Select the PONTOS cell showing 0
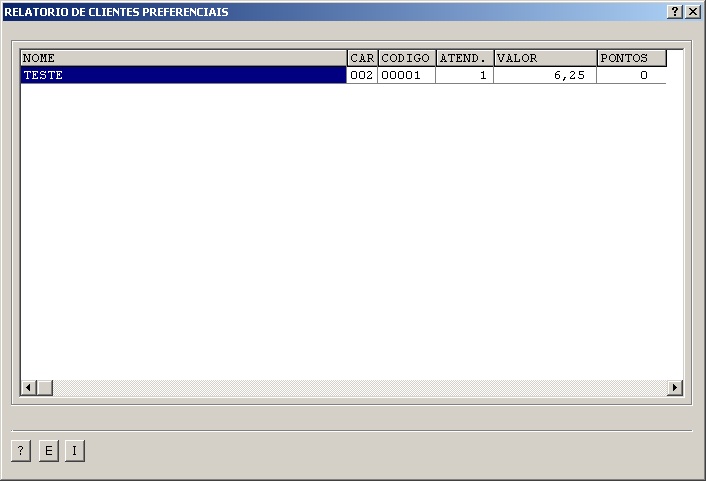The image size is (706, 481). point(632,75)
